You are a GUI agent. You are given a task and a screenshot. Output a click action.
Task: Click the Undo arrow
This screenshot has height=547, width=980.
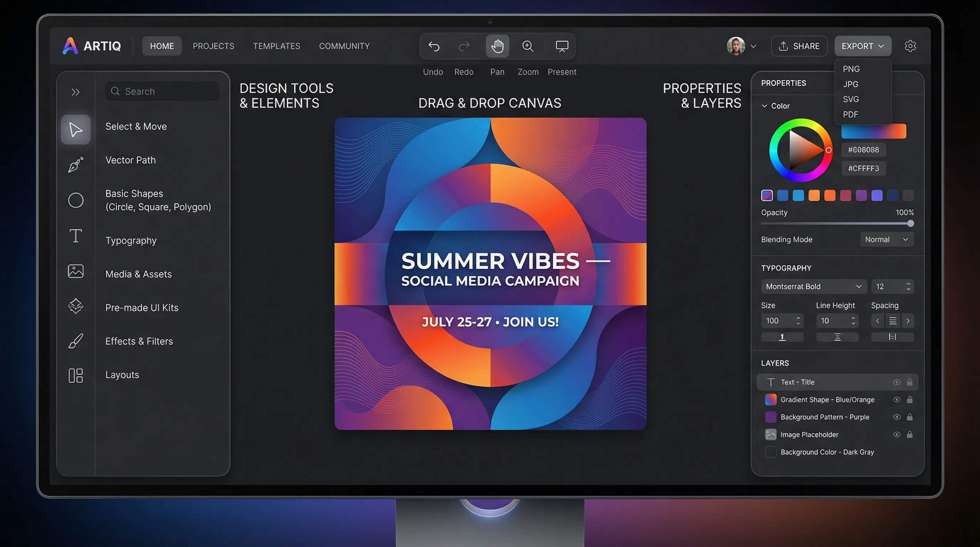point(434,46)
